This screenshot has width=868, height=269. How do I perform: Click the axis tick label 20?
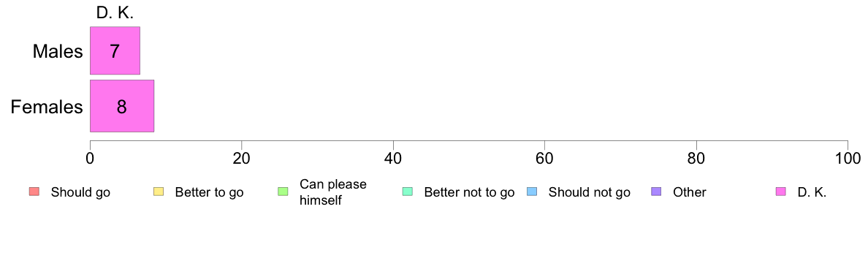pos(241,158)
